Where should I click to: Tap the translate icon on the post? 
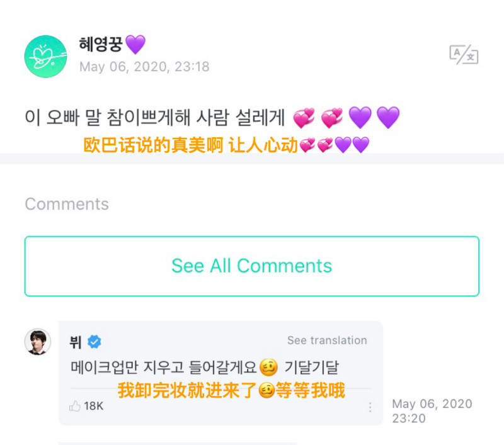click(x=464, y=55)
